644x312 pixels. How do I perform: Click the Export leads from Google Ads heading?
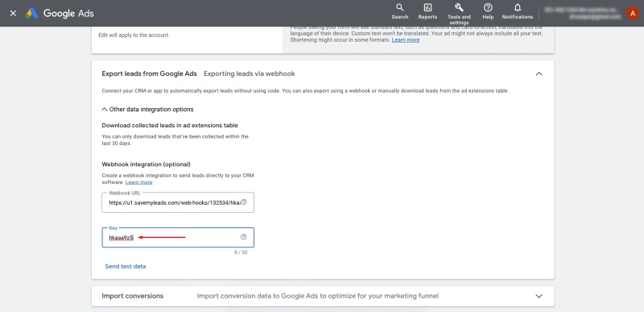point(149,73)
